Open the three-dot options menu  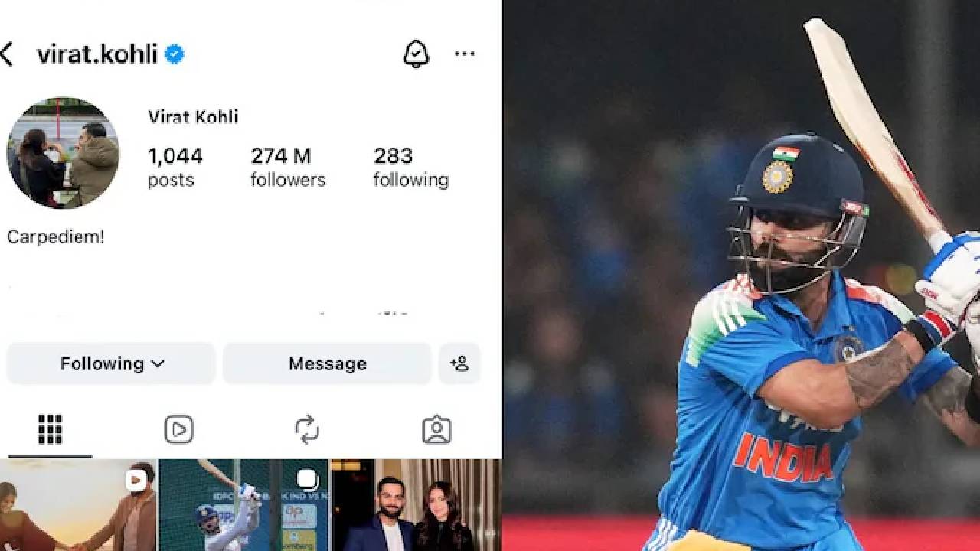465,54
